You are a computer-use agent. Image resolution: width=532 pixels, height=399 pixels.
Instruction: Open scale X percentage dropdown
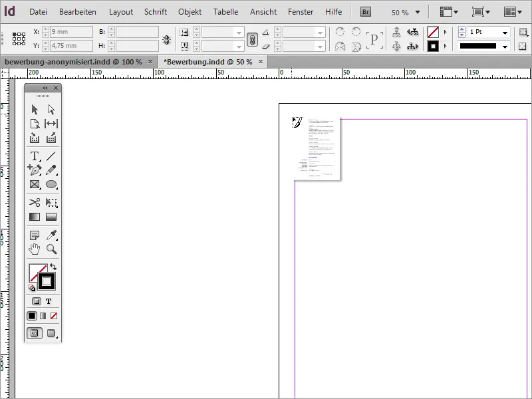(239, 33)
